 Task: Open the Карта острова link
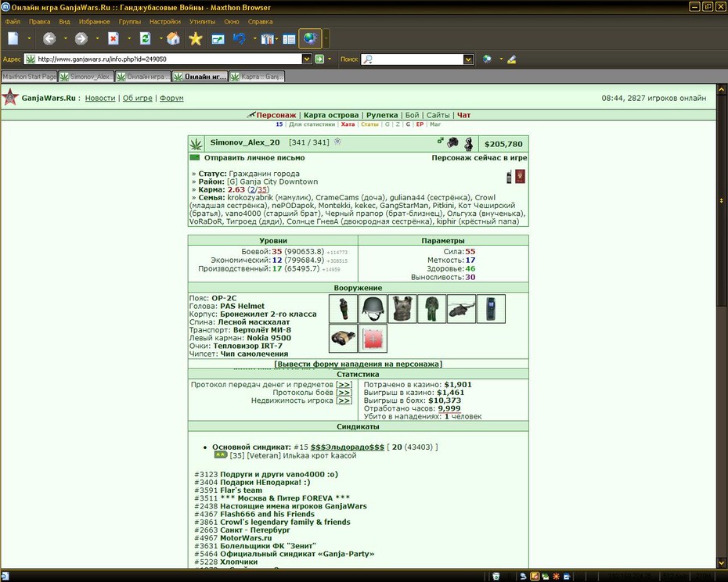point(331,115)
